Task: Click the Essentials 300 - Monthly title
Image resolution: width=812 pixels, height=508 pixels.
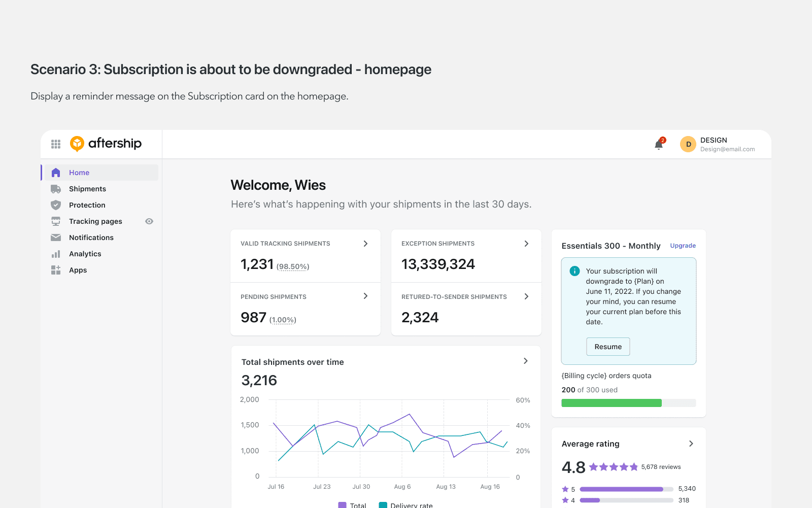Action: (611, 246)
